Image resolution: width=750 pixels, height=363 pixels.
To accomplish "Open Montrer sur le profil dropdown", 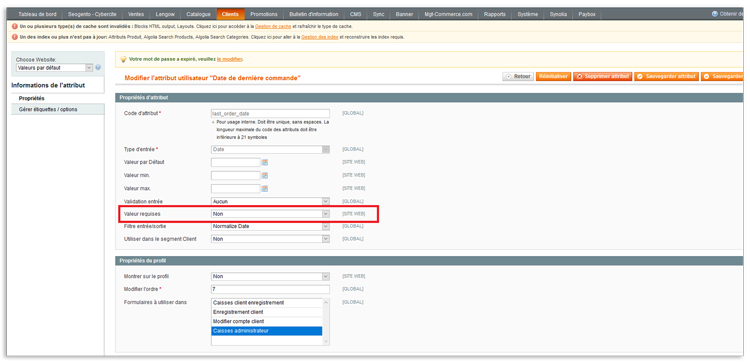I will pyautogui.click(x=270, y=276).
